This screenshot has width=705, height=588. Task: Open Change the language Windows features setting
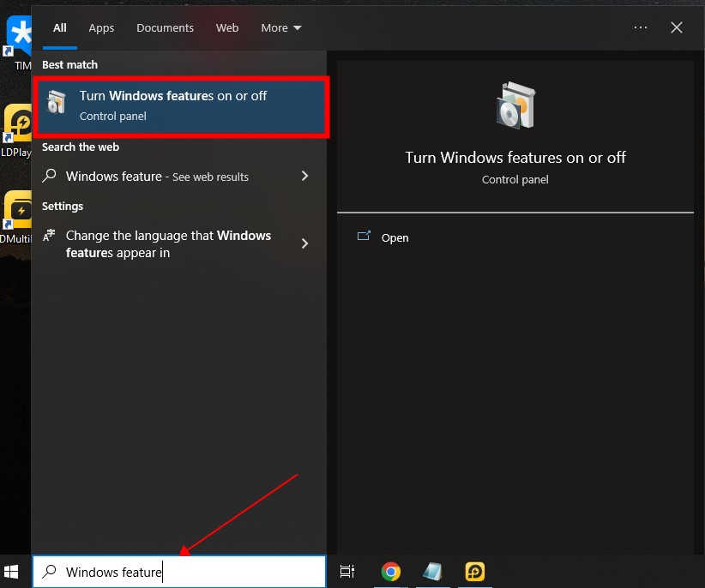pyautogui.click(x=179, y=244)
